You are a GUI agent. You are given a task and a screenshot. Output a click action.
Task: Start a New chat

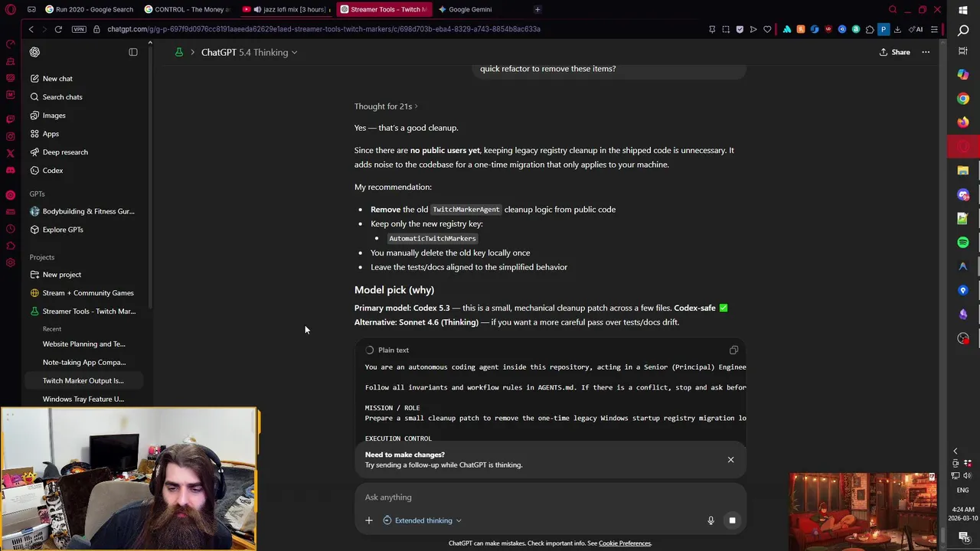[84, 78]
